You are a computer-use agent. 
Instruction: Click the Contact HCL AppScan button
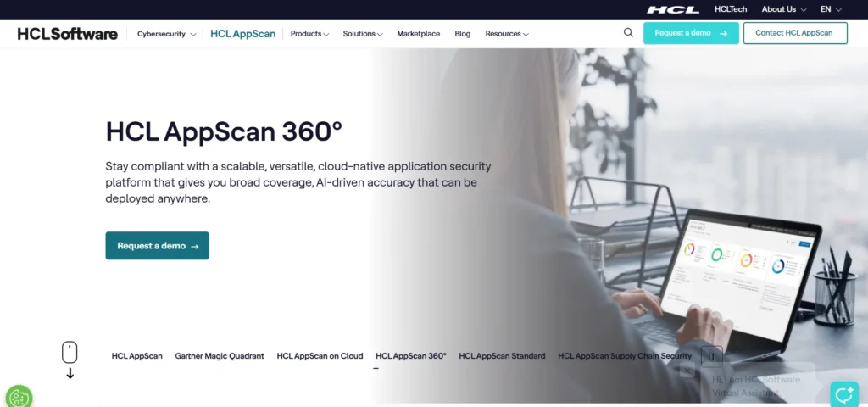point(795,33)
